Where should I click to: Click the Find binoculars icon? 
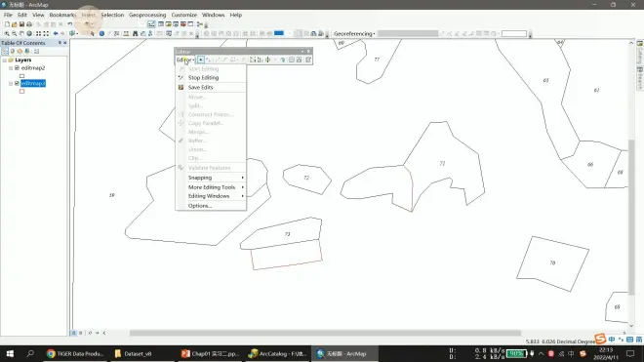[135, 34]
